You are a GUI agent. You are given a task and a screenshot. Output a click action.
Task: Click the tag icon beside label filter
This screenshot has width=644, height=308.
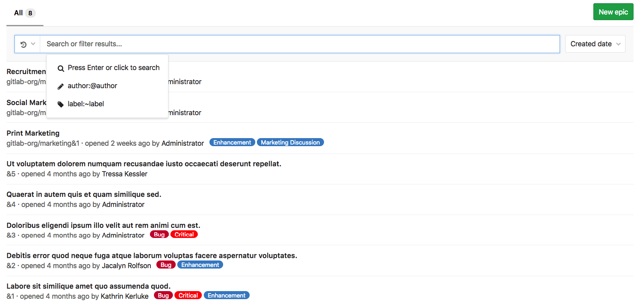click(x=61, y=104)
